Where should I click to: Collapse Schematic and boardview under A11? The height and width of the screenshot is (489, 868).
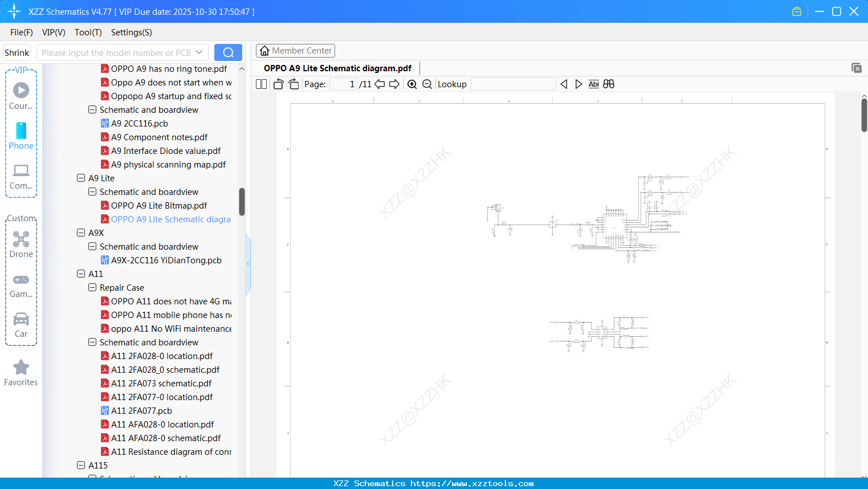coord(92,342)
